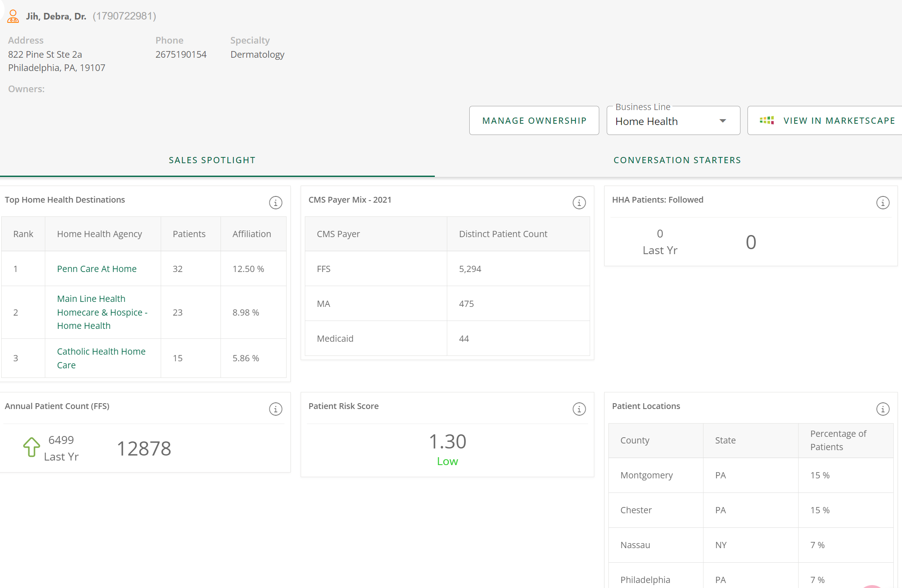This screenshot has width=902, height=588.
Task: Open info icon for CMS Payer Mix - 2021
Action: pos(579,203)
